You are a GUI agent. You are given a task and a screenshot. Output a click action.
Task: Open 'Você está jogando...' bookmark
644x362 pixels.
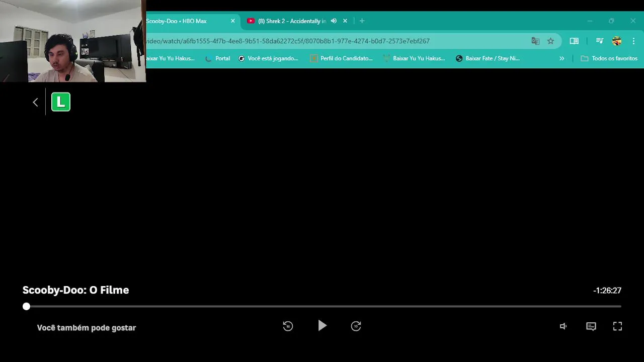[x=268, y=58]
